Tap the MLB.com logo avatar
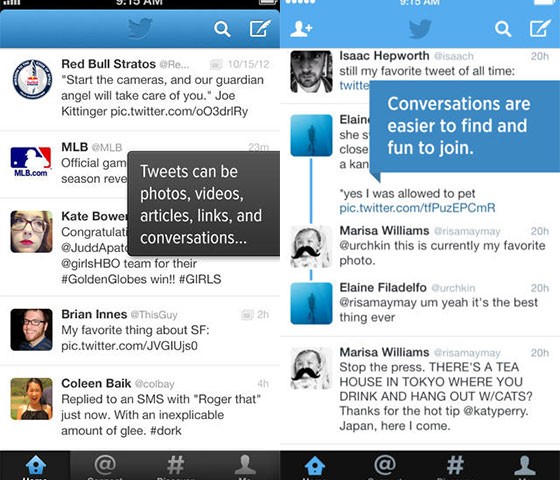The image size is (560, 480). pos(31,162)
